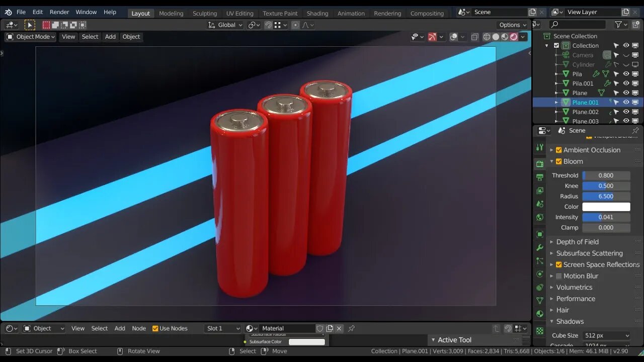Image resolution: width=644 pixels, height=362 pixels.
Task: Toggle Bloom checkbox
Action: tap(558, 161)
